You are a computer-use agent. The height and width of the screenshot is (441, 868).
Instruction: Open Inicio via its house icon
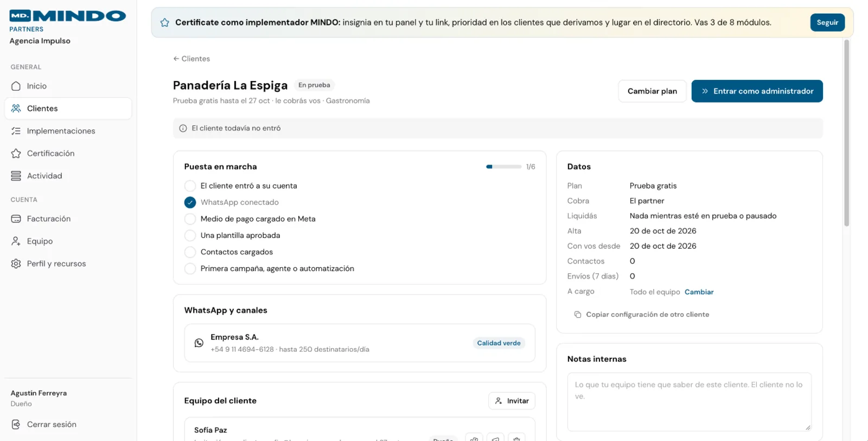(16, 86)
